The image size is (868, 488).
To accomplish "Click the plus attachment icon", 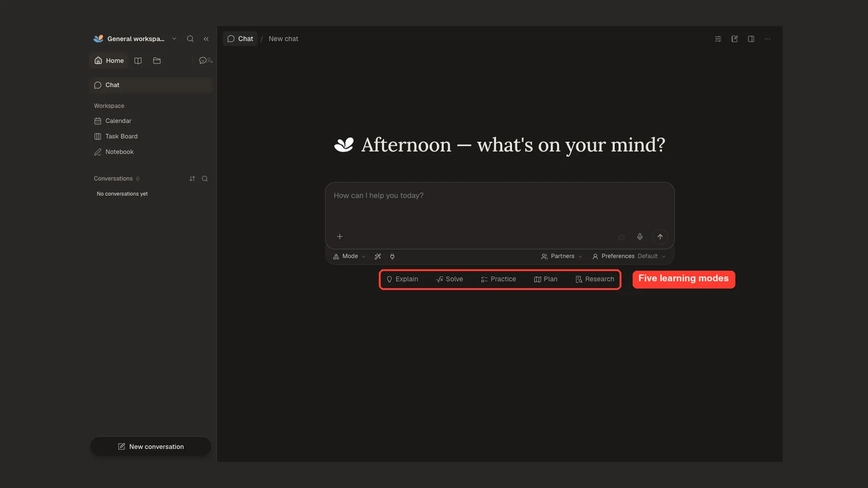I will point(340,237).
